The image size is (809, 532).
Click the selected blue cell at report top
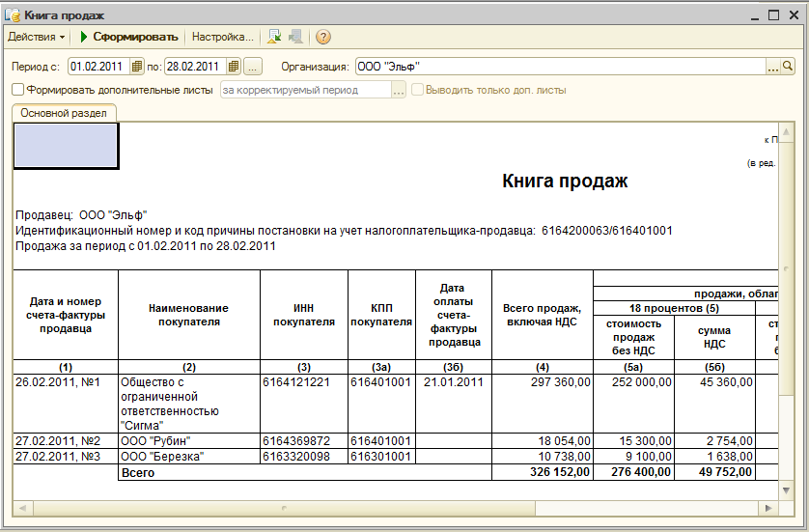[66, 146]
